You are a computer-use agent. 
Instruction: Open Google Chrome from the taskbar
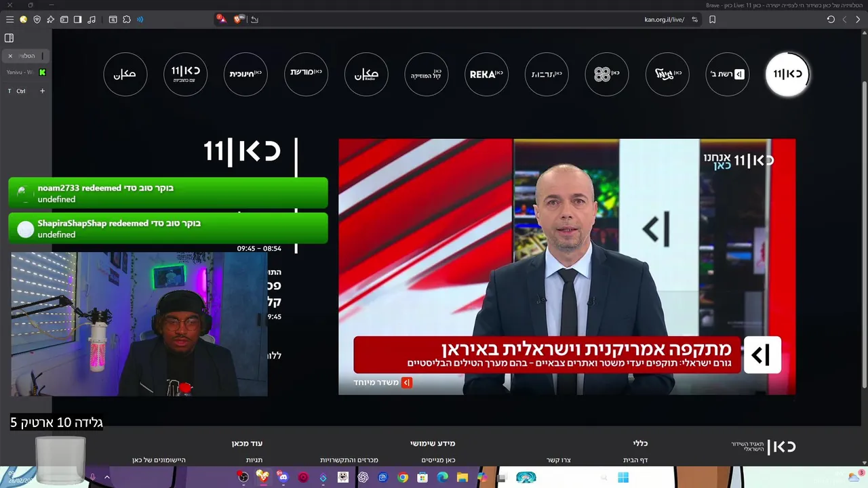tap(403, 477)
